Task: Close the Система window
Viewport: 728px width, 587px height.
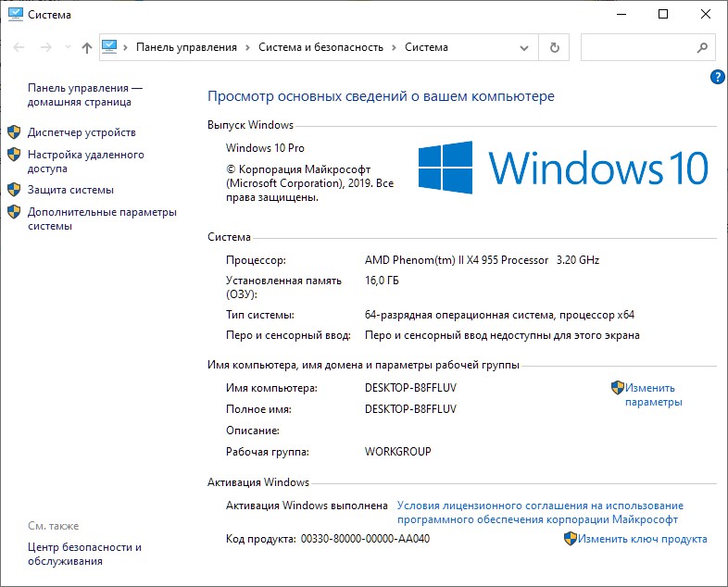Action: click(x=705, y=15)
